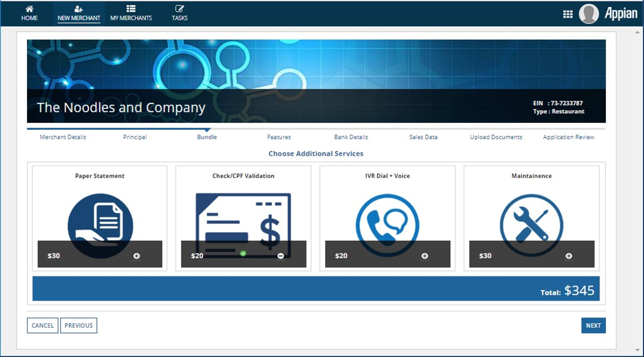
Task: Open the apps grid icon
Action: (x=568, y=14)
